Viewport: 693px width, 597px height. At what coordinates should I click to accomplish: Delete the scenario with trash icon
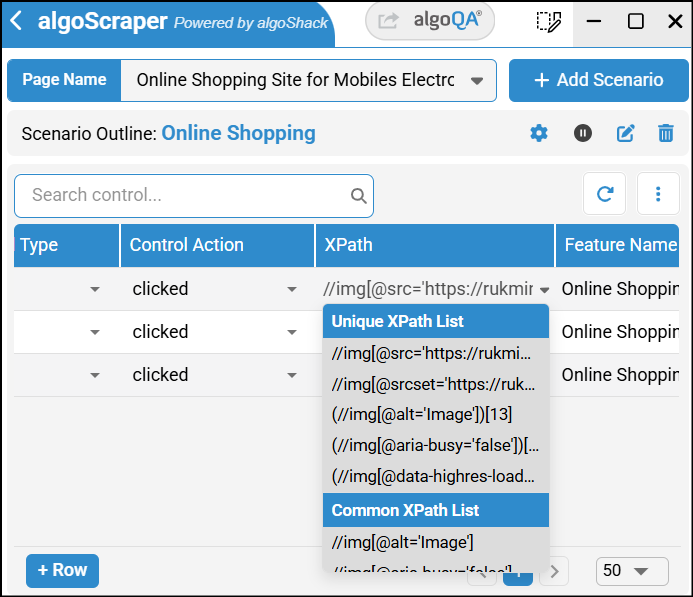(x=666, y=133)
